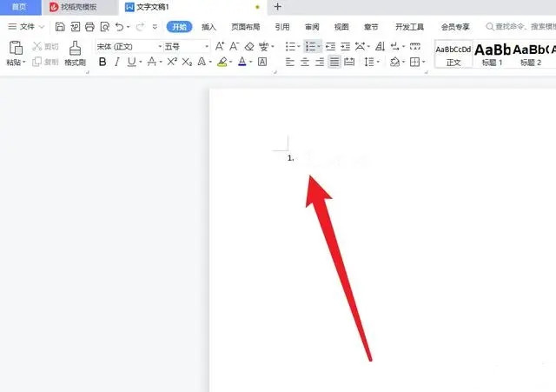The height and width of the screenshot is (392, 556).
Task: Redo the last action
Action: (140, 27)
